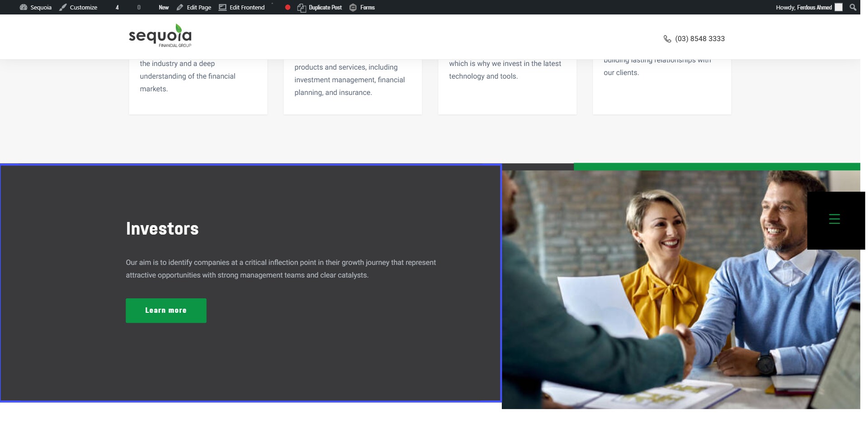Expand the New content menu
Image resolution: width=868 pixels, height=438 pixels.
click(x=164, y=7)
